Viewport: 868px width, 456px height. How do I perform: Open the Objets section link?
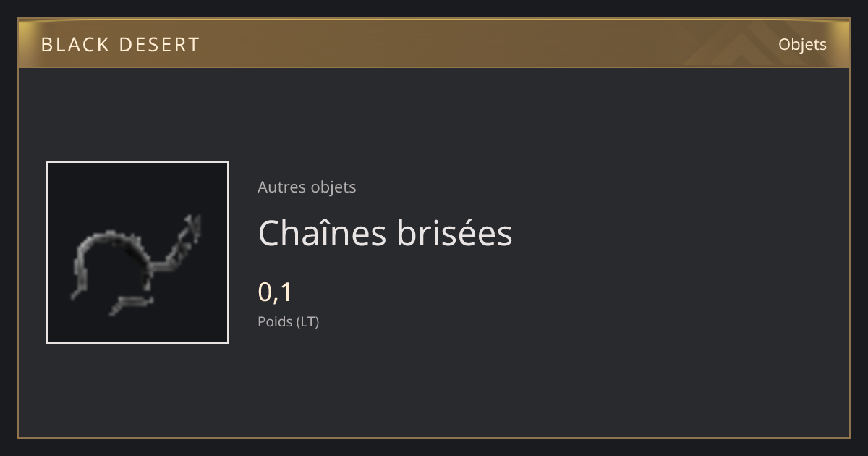(802, 44)
